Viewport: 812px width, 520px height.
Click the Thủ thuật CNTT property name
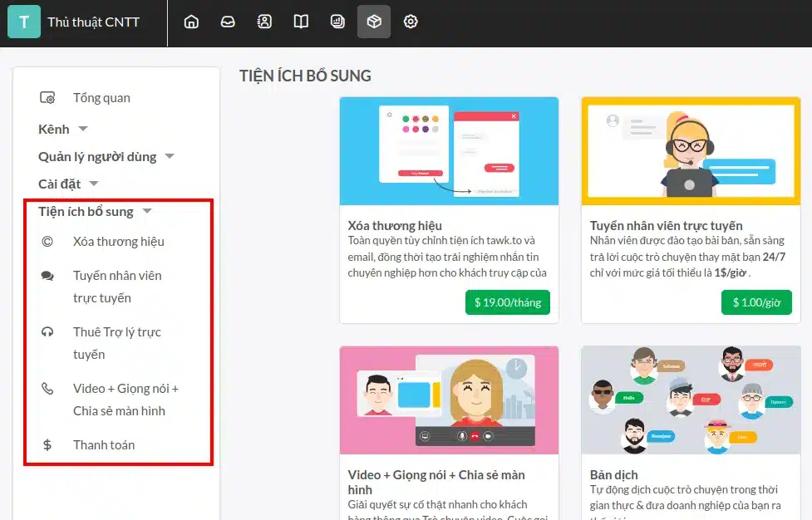click(x=94, y=22)
